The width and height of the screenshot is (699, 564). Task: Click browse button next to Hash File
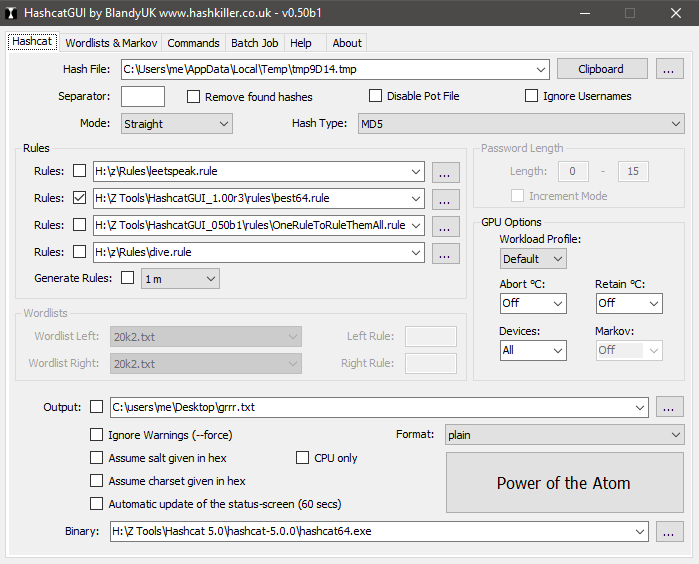(670, 69)
